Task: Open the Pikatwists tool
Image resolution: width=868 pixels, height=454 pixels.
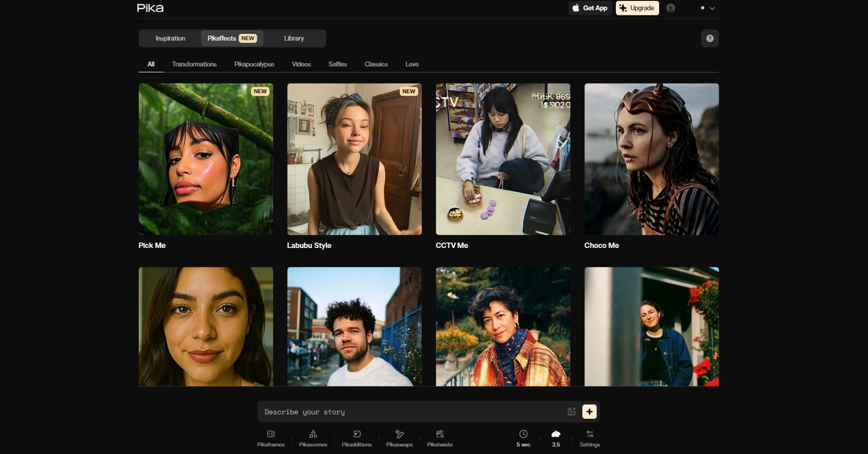Action: pyautogui.click(x=439, y=438)
